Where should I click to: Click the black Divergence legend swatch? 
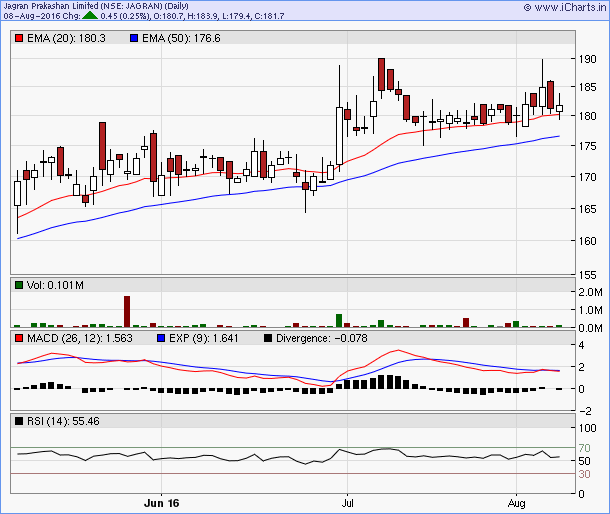point(268,338)
